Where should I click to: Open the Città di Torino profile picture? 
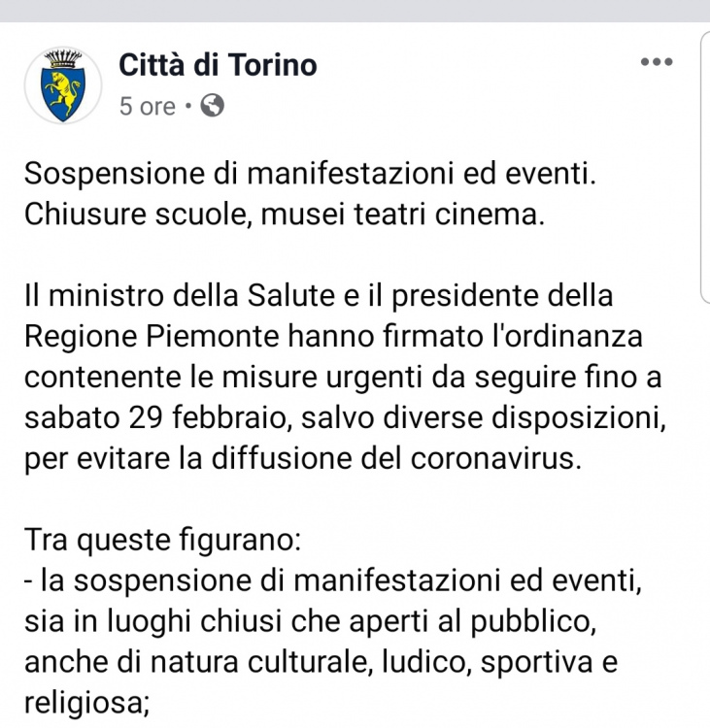[x=63, y=85]
